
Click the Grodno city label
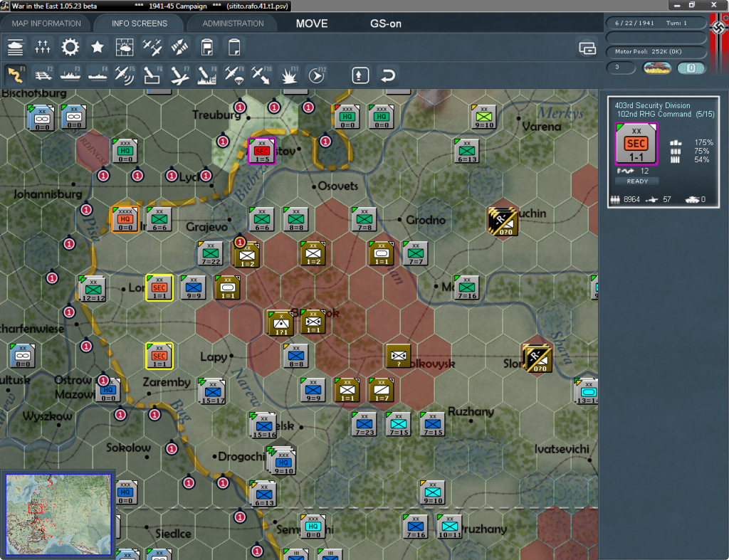tap(426, 220)
